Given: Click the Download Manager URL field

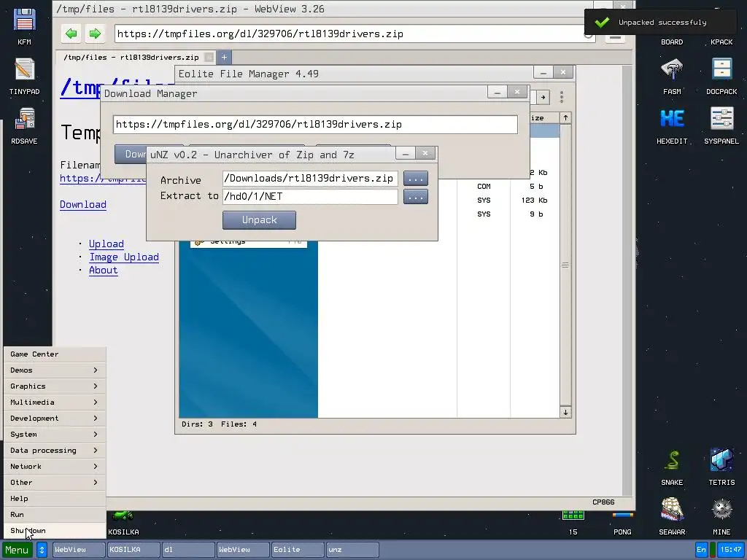Looking at the screenshot, I should 315,125.
